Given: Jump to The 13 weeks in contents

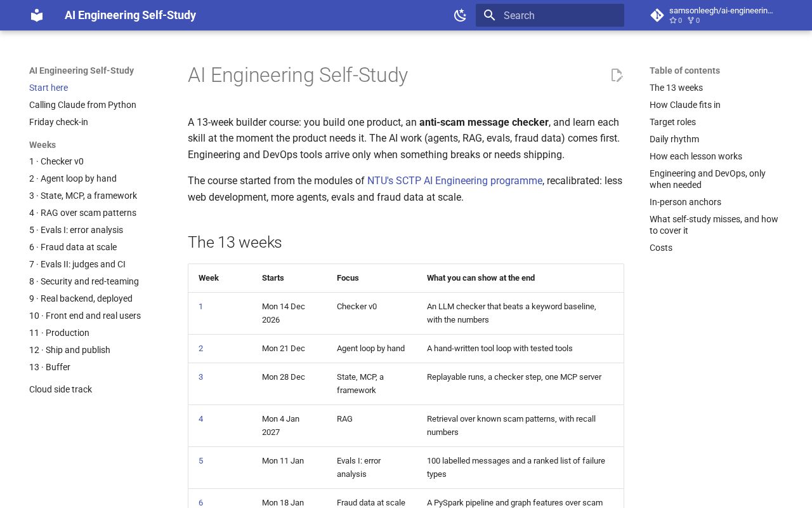Looking at the screenshot, I should point(676,88).
